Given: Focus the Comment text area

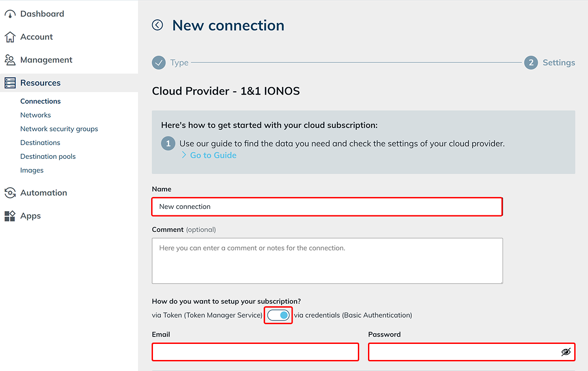Looking at the screenshot, I should (x=327, y=260).
